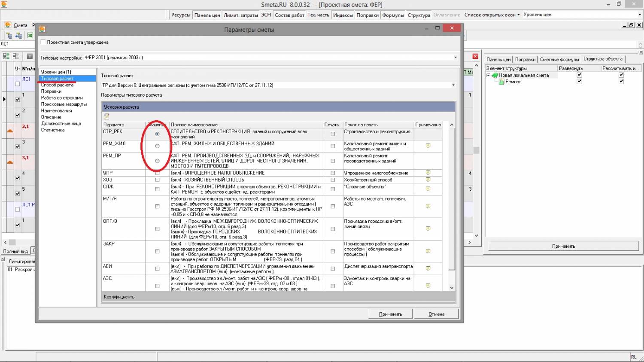The height and width of the screenshot is (362, 644).
Task: Select Способ расчета in the left list
Action: tap(57, 85)
